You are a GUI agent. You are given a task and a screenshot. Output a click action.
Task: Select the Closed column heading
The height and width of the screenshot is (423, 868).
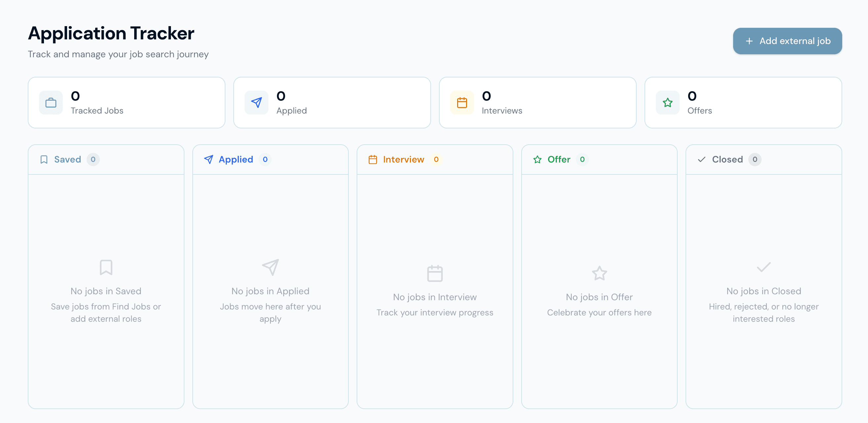tap(728, 160)
